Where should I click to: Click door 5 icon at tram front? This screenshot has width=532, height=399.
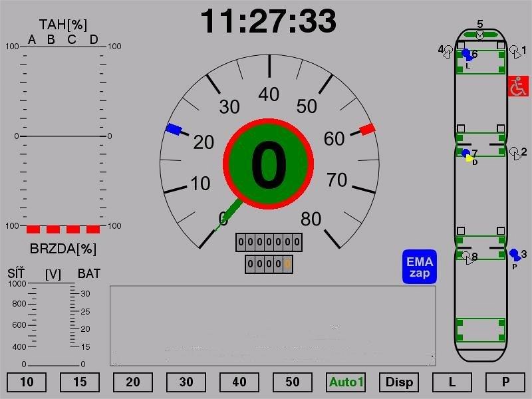click(479, 33)
